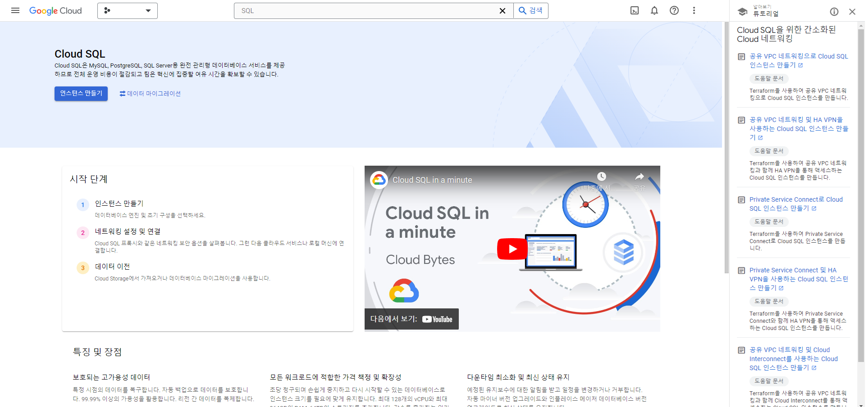Open video on YouTube via 다음에서 보기
The width and height of the screenshot is (868, 407).
click(411, 319)
